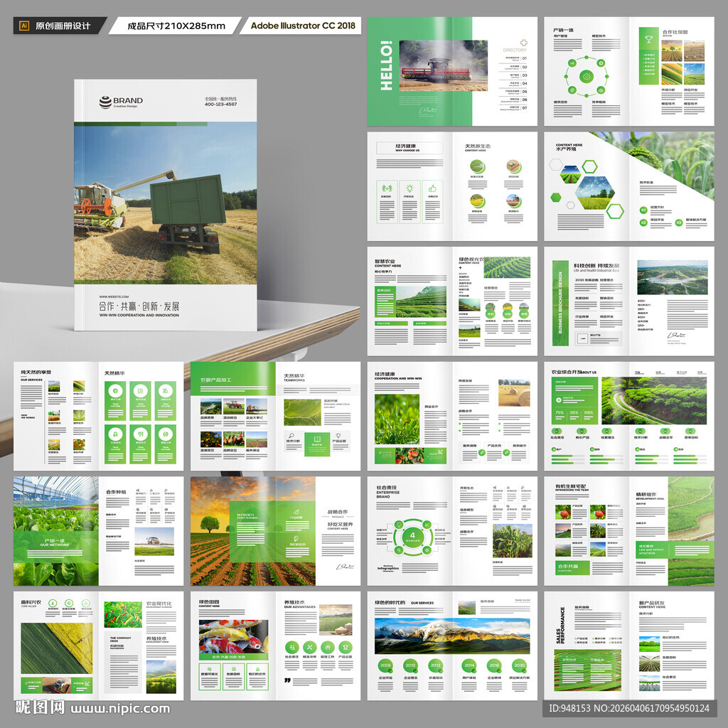The image size is (728, 728).
Task: Click the 2008 year circle
Action: [385, 665]
